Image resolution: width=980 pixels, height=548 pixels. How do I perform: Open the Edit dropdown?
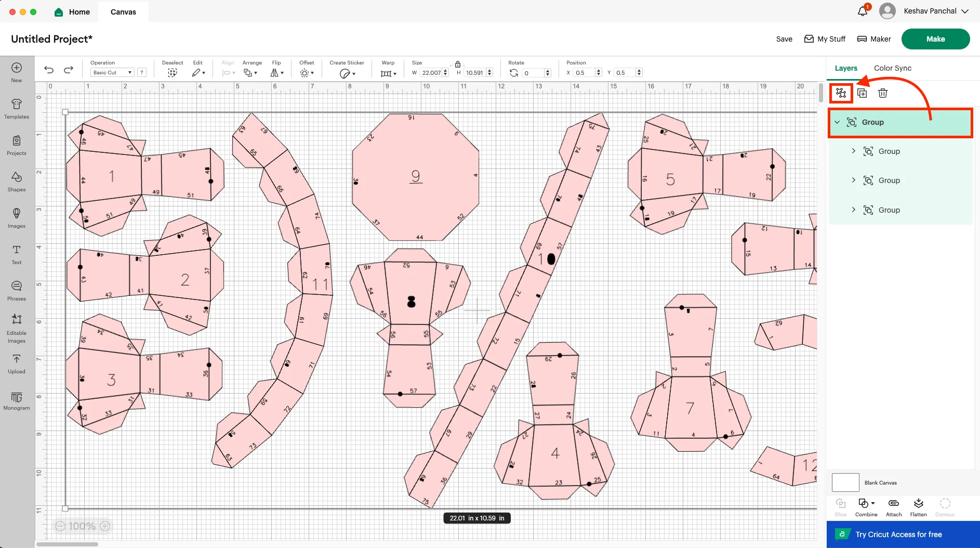[x=198, y=73]
